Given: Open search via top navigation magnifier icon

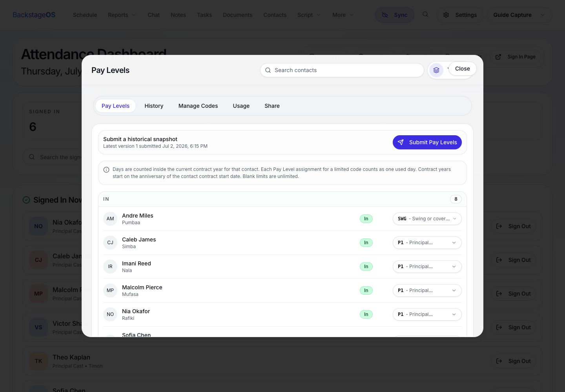Looking at the screenshot, I should [425, 15].
